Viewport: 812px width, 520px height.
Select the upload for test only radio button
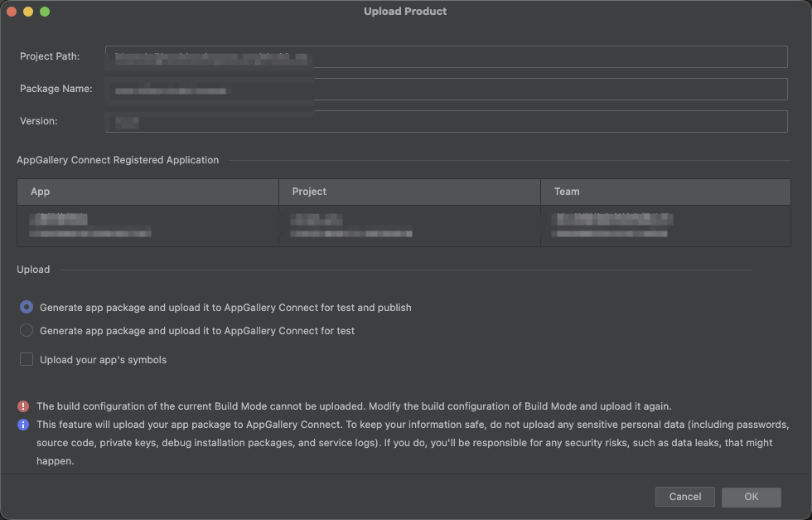click(x=27, y=330)
